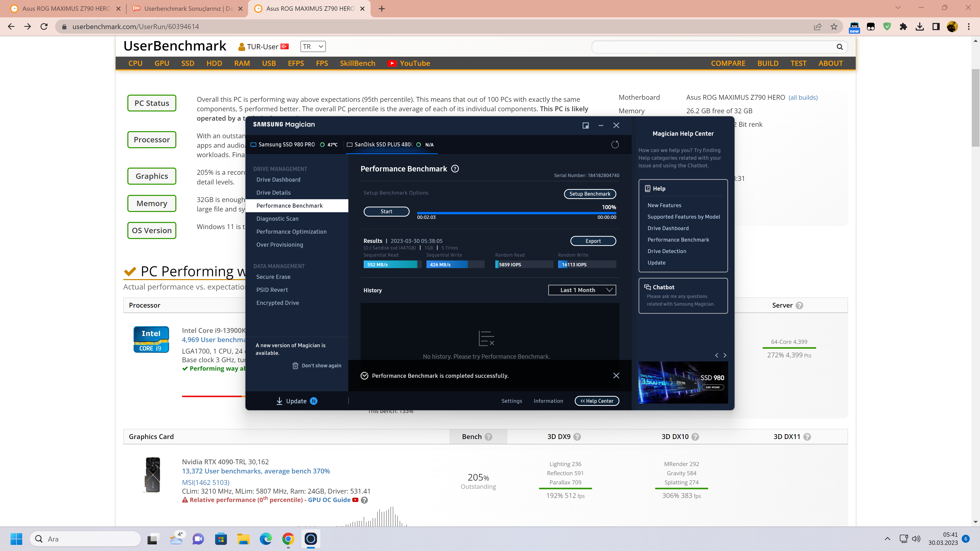Click the Magician refresh drives icon
Screen dimensions: 980x551
pos(615,144)
